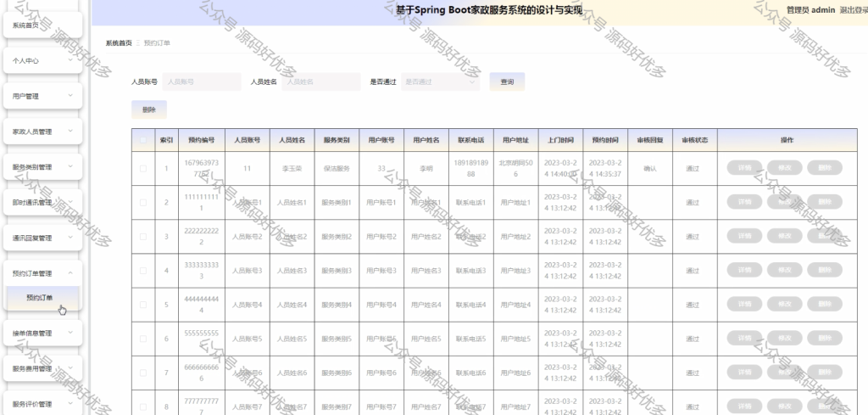Tick checkbox for row index 3
868x415 pixels.
(x=143, y=237)
